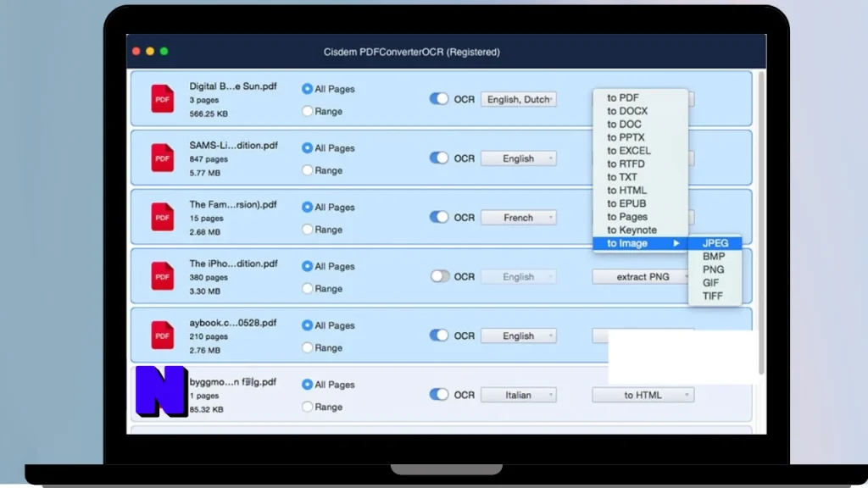Click the 85.32 KB file size
Screen dimensions: 868x488
pyautogui.click(x=207, y=410)
